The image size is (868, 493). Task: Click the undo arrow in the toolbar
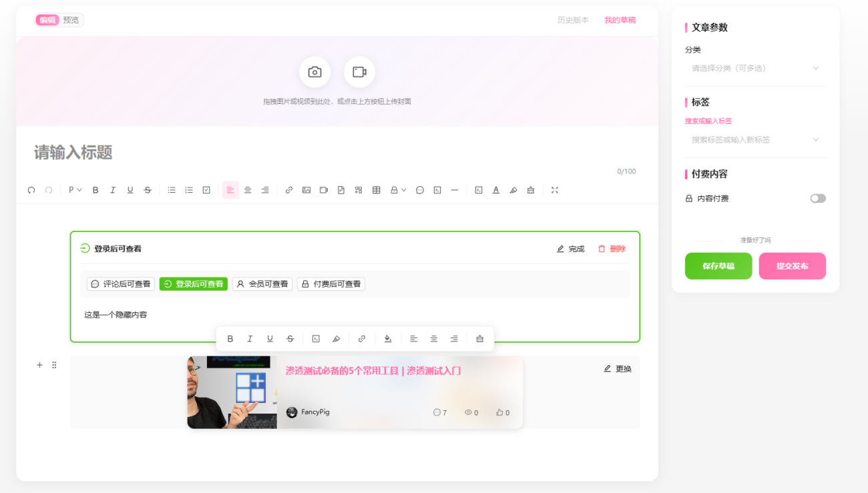31,190
